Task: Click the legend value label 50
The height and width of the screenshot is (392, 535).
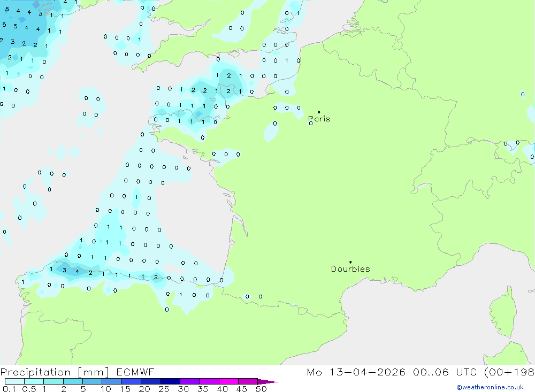Action: [x=261, y=389]
